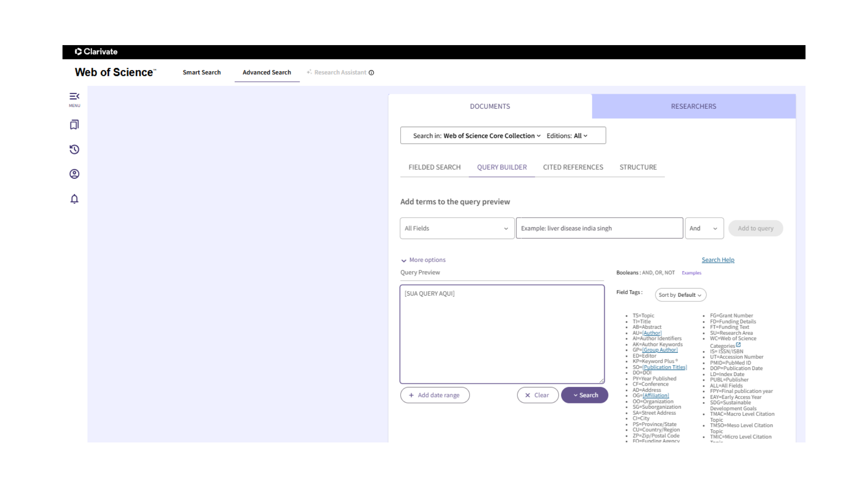Click the Research Assistant info icon
The height and width of the screenshot is (488, 868).
pos(372,72)
